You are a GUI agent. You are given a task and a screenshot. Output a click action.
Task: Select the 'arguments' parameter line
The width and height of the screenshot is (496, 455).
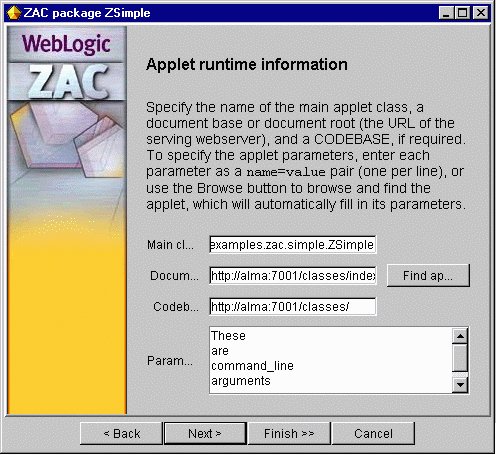tap(241, 381)
